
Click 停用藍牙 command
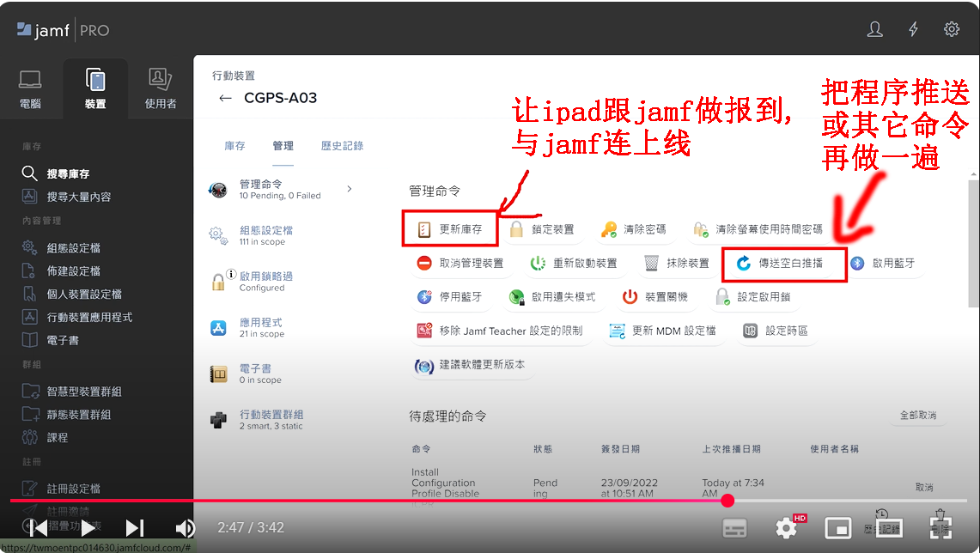[x=450, y=297]
